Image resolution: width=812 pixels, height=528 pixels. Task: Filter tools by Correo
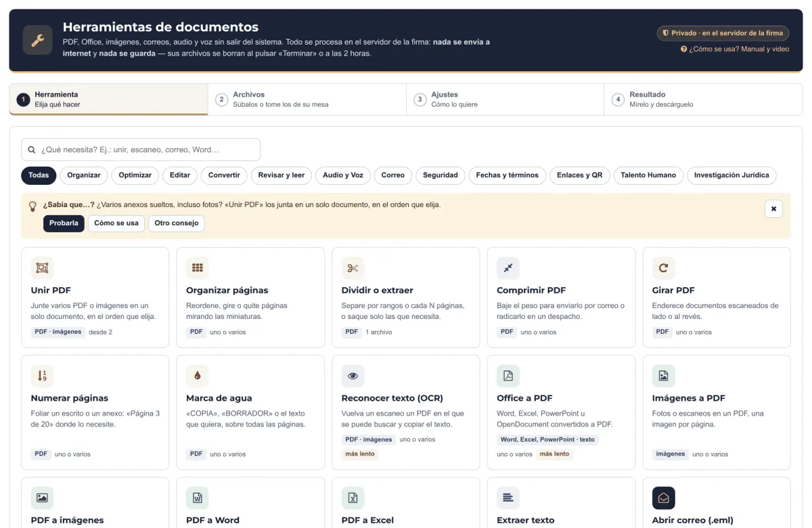393,175
